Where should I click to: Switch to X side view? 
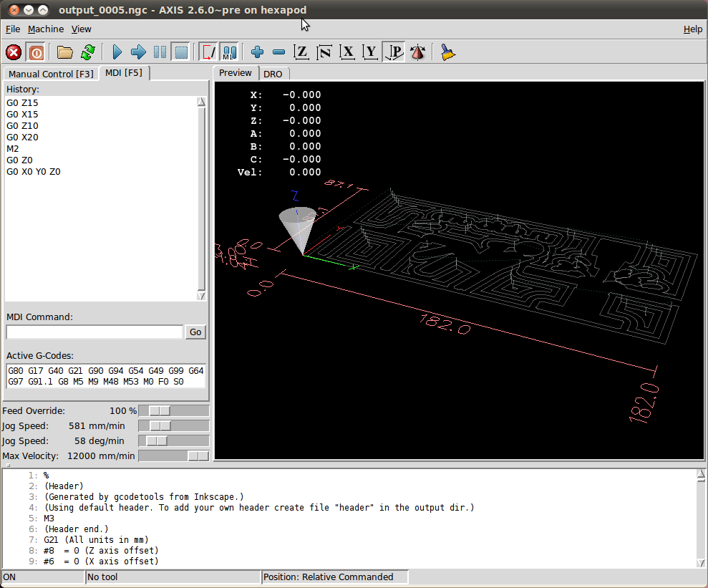click(348, 52)
